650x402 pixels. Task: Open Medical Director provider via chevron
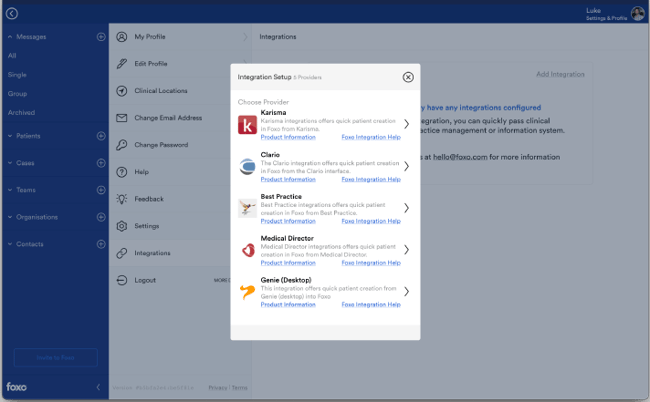[x=407, y=249]
